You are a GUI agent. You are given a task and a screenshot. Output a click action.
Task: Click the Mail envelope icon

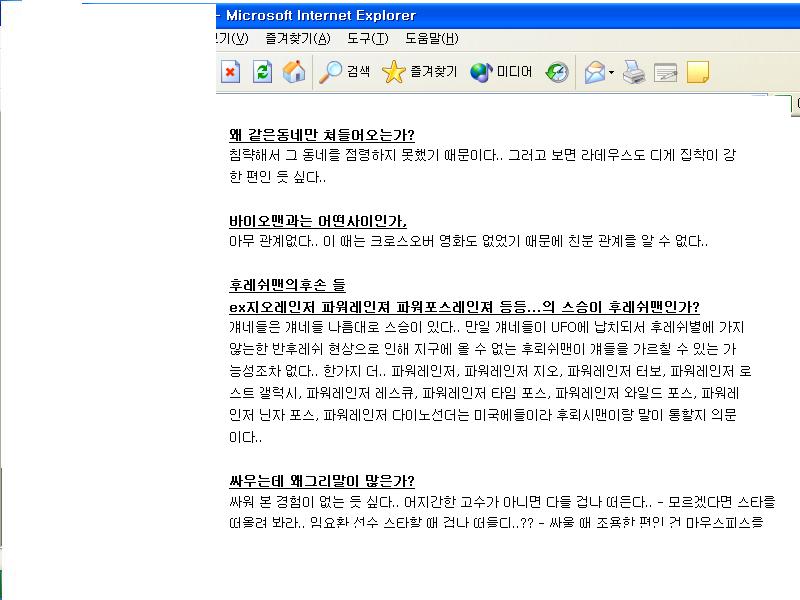(594, 72)
